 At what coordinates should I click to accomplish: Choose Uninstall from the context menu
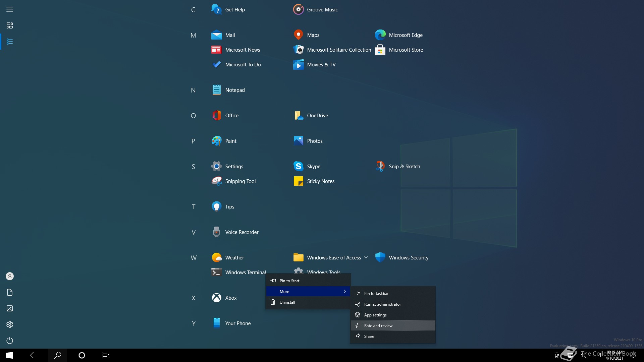pos(308,302)
